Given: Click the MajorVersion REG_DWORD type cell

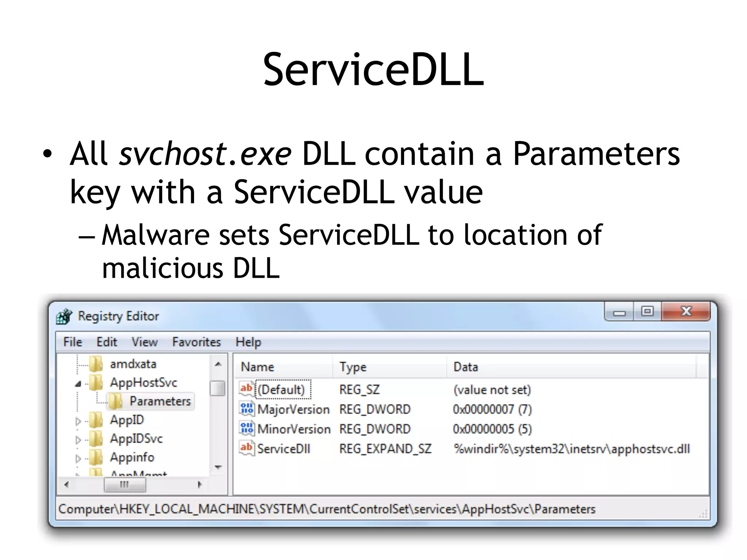Looking at the screenshot, I should 375,409.
